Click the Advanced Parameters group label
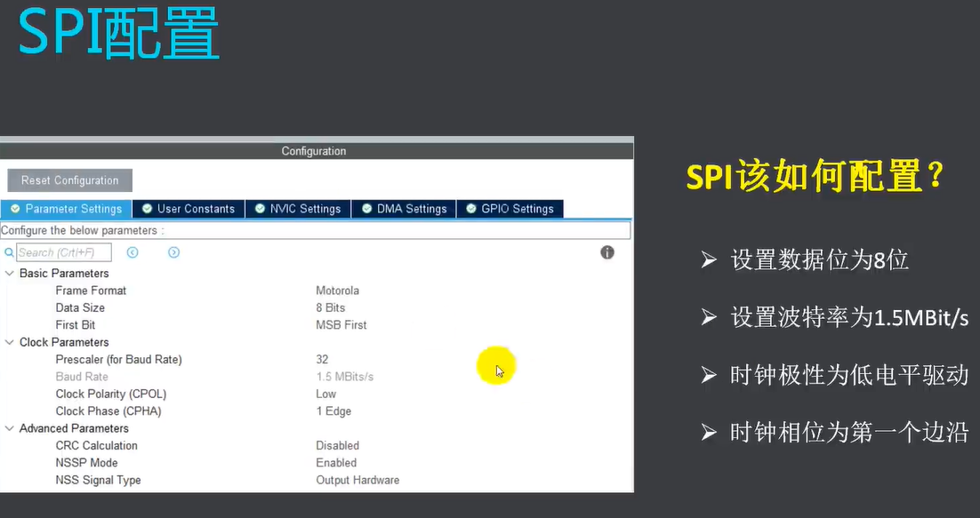 [x=74, y=428]
